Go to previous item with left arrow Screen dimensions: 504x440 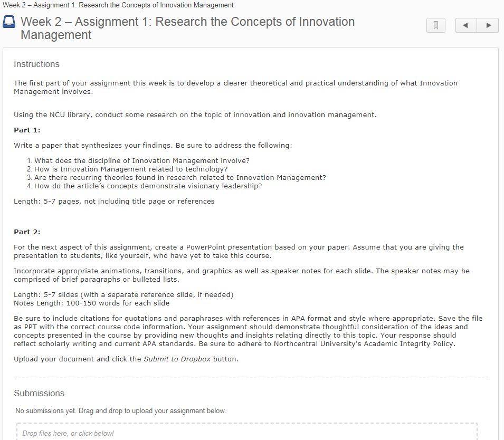pyautogui.click(x=466, y=25)
